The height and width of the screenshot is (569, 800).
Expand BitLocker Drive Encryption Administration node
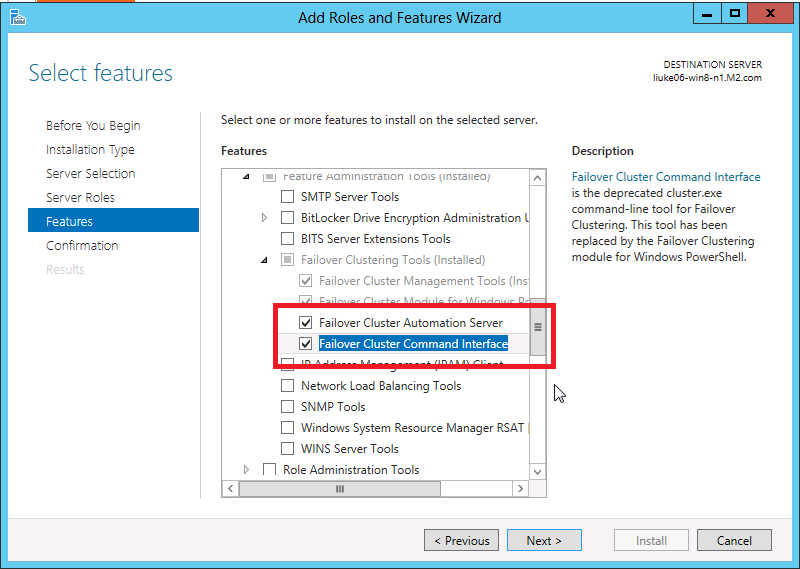pyautogui.click(x=265, y=218)
